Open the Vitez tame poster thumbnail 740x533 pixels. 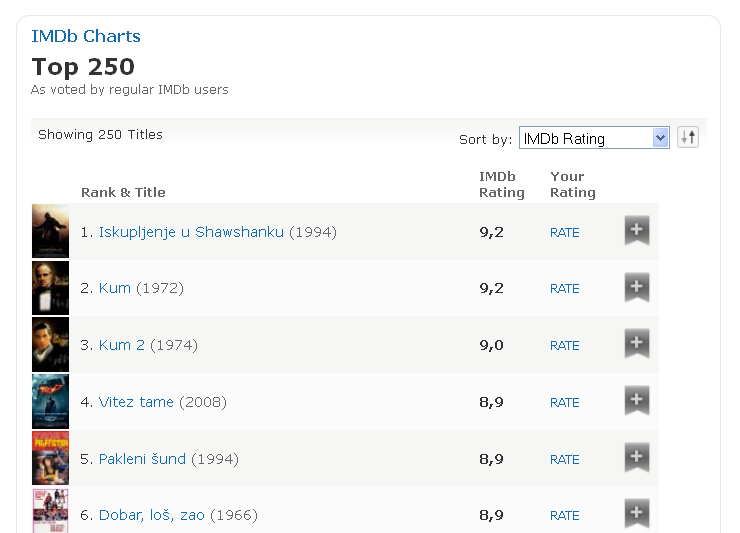click(x=50, y=401)
